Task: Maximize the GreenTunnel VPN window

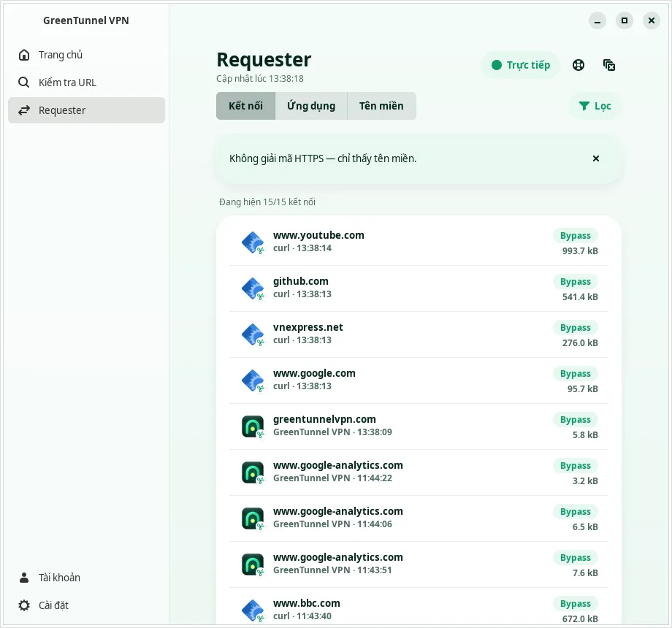Action: click(x=625, y=20)
